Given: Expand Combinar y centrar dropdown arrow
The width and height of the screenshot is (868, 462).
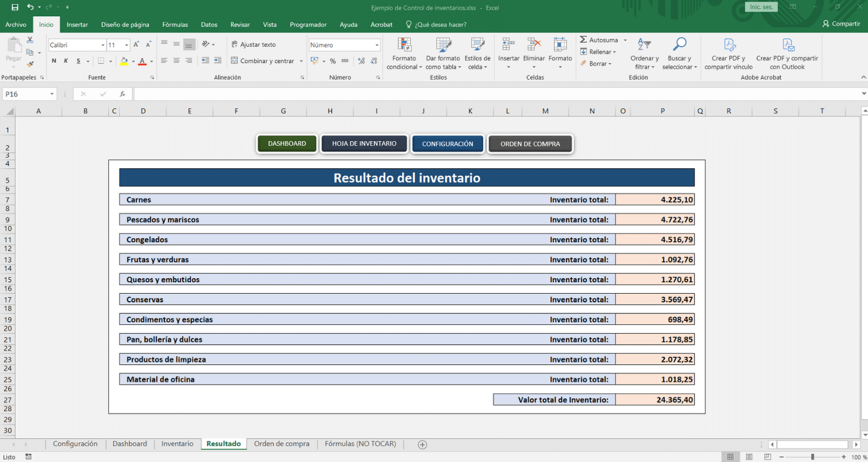Looking at the screenshot, I should pyautogui.click(x=301, y=61).
